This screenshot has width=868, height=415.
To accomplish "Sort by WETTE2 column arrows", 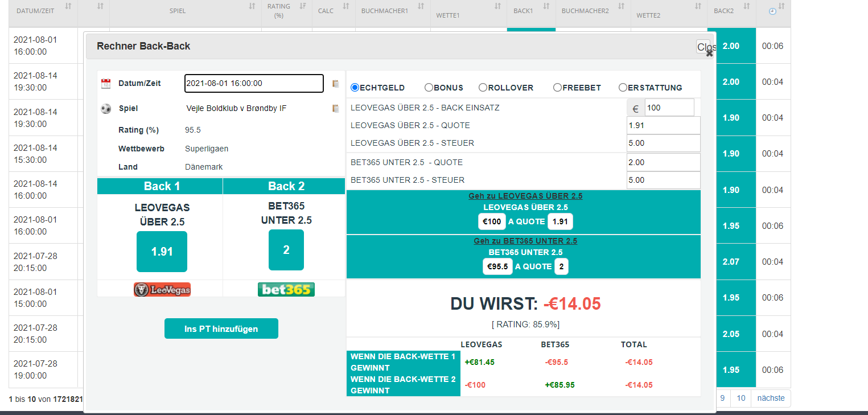I will 698,6.
